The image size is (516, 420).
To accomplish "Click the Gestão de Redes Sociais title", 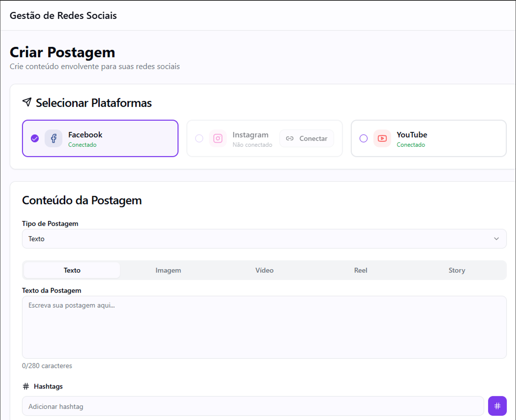I will [x=63, y=15].
